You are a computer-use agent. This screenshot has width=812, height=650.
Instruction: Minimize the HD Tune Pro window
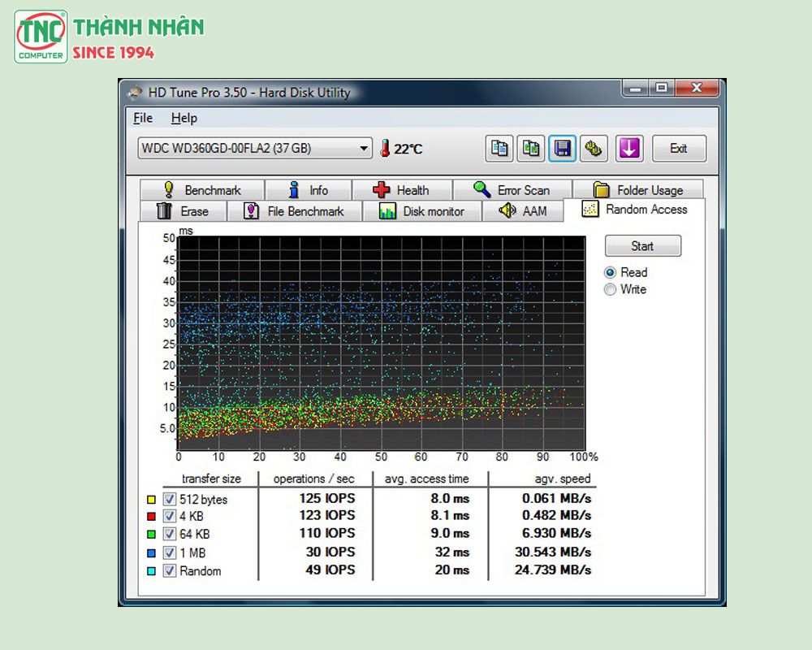tap(636, 88)
